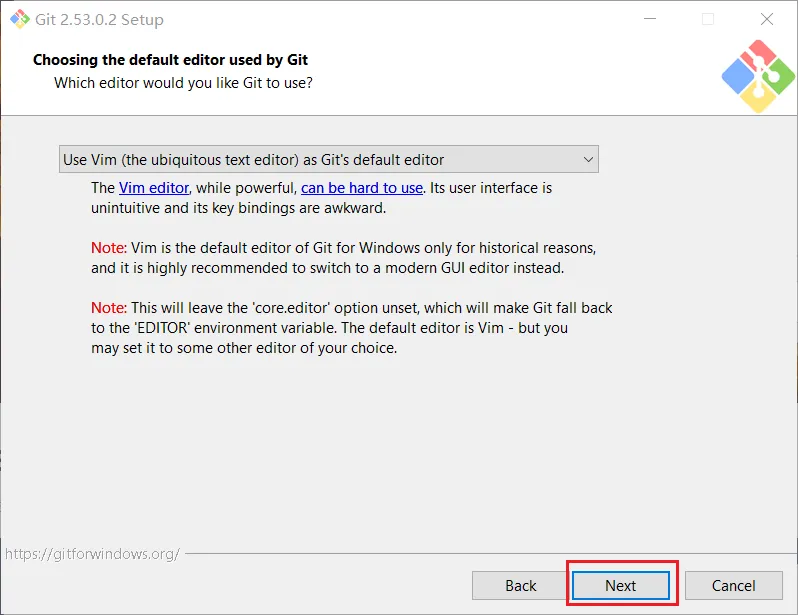Cancel the Git setup

pos(733,585)
